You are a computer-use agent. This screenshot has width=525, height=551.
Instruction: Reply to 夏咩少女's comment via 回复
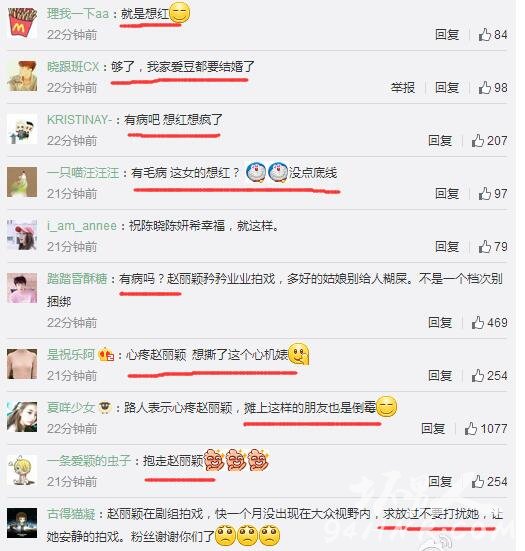433,429
